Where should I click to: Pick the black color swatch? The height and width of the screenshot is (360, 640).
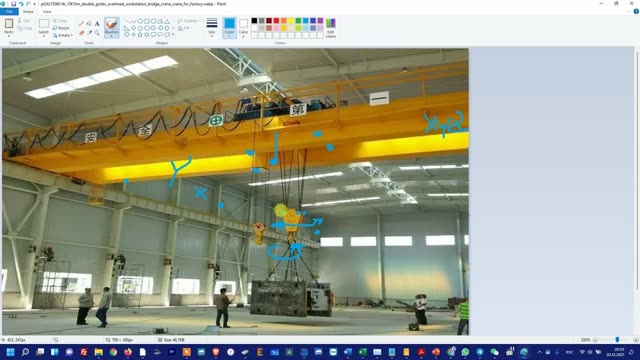(254, 21)
